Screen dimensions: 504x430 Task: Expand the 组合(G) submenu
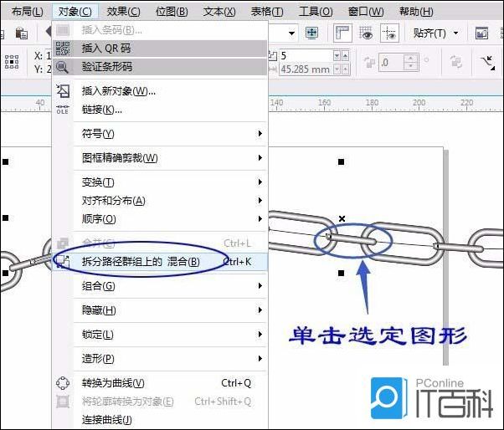160,286
